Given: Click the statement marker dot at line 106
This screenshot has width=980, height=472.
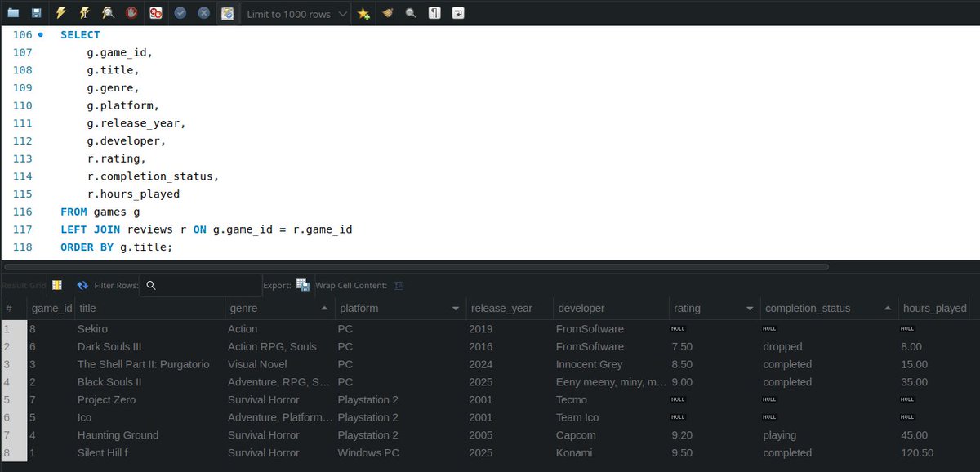Looking at the screenshot, I should point(41,35).
